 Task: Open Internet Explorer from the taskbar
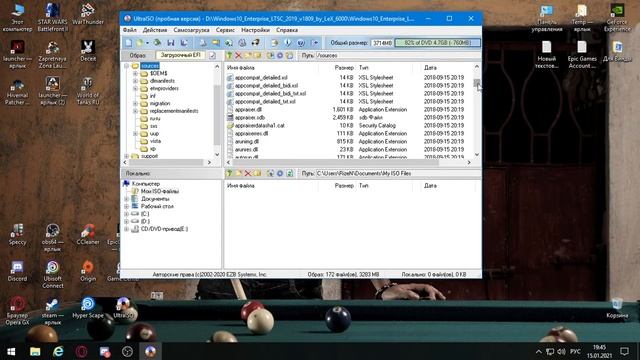pyautogui.click(x=58, y=351)
